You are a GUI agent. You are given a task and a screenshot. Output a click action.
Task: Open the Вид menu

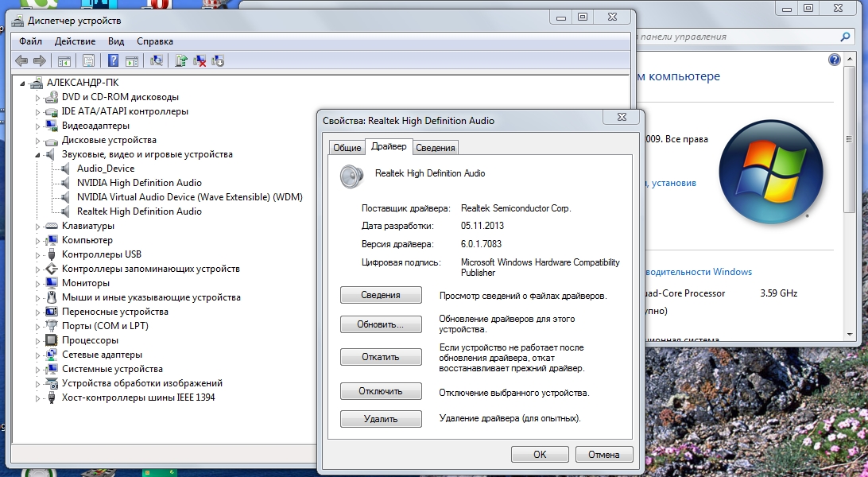pyautogui.click(x=116, y=41)
